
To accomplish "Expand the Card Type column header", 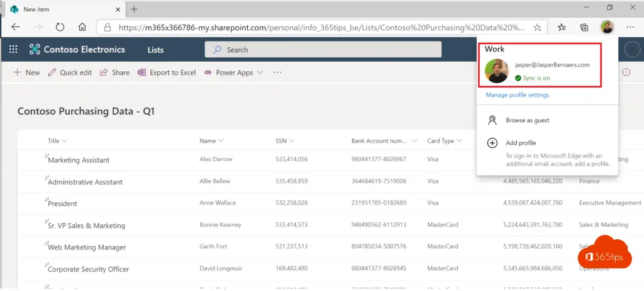I will click(445, 141).
